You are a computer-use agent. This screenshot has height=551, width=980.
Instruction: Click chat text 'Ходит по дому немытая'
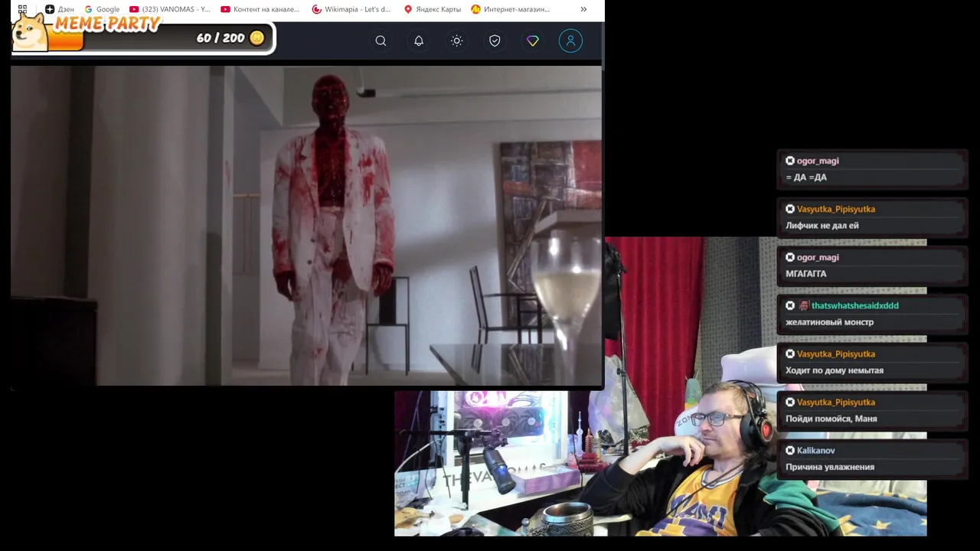pyautogui.click(x=835, y=370)
